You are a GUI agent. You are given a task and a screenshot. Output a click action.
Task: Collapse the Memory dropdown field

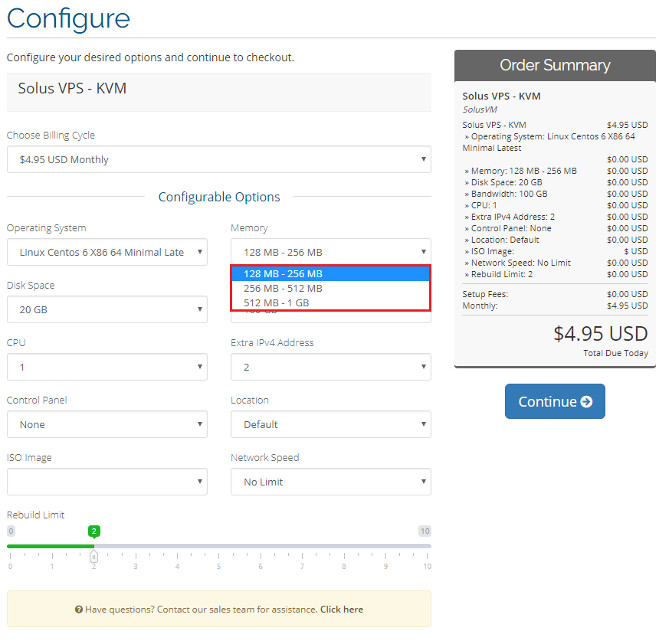click(330, 252)
